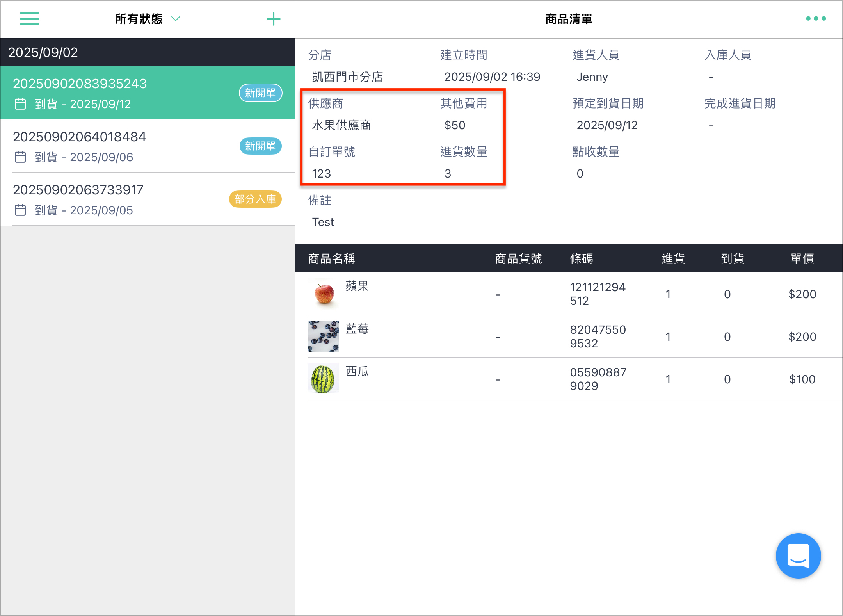Select order 20250902063733917
The height and width of the screenshot is (616, 843).
(148, 199)
